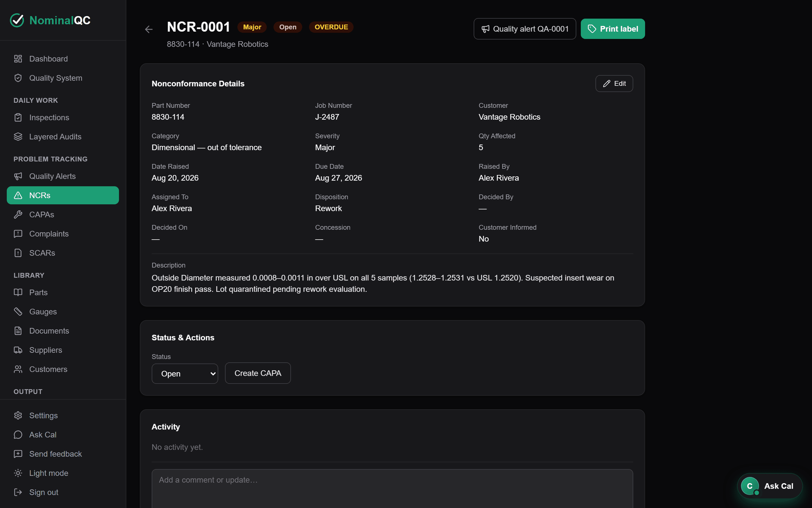The width and height of the screenshot is (812, 508).
Task: Click the Complaints message icon
Action: pyautogui.click(x=18, y=233)
